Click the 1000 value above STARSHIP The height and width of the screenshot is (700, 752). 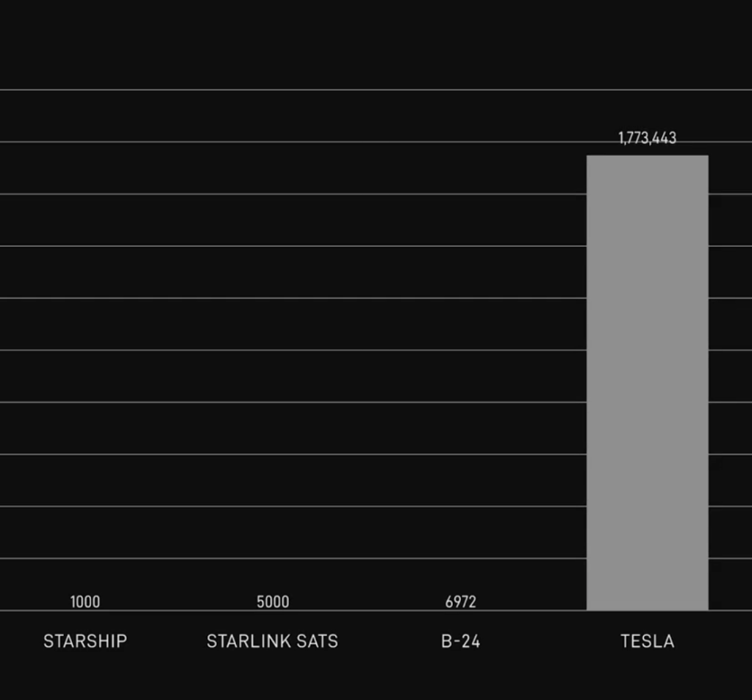(x=85, y=602)
